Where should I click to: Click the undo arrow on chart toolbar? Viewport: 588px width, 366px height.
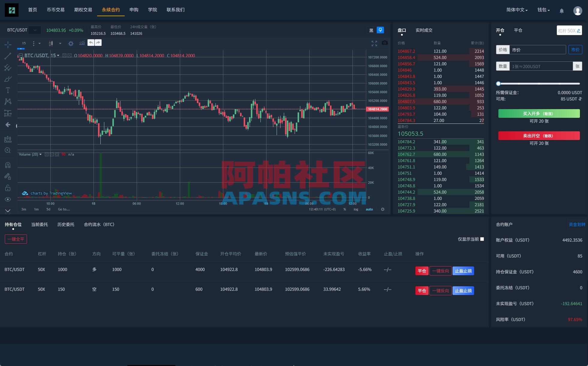91,43
